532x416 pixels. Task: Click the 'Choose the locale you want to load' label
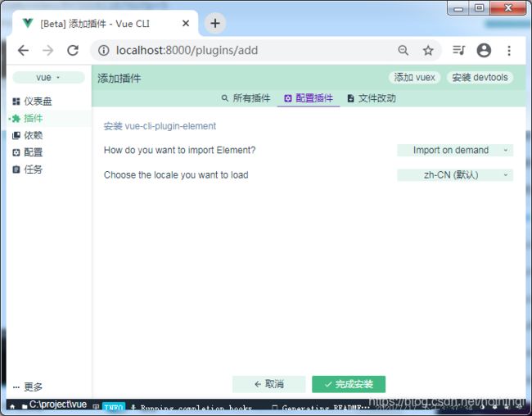pyautogui.click(x=176, y=175)
